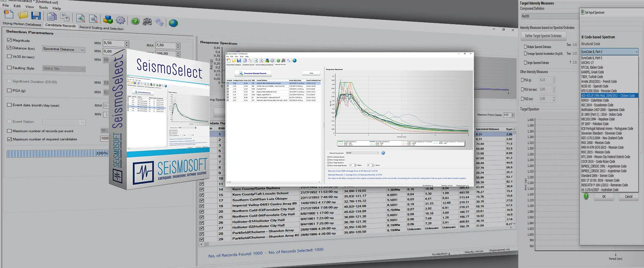
Task: Choose NCh 433.0f Chilean Code from the list
Action: pos(609,95)
